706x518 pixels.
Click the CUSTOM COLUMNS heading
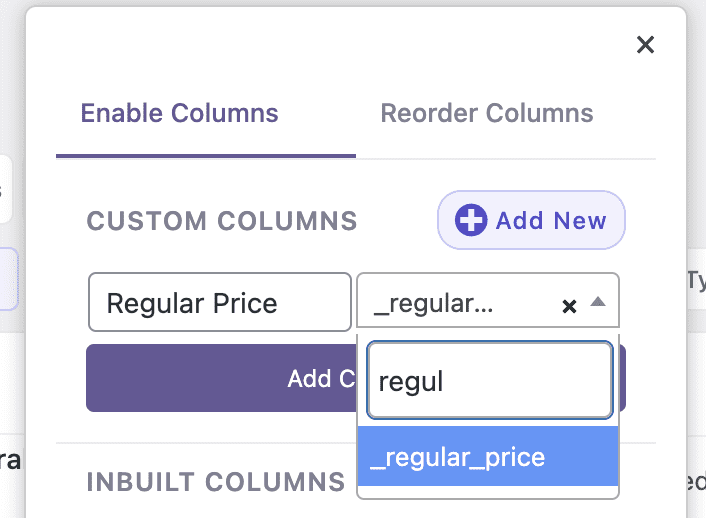(222, 221)
